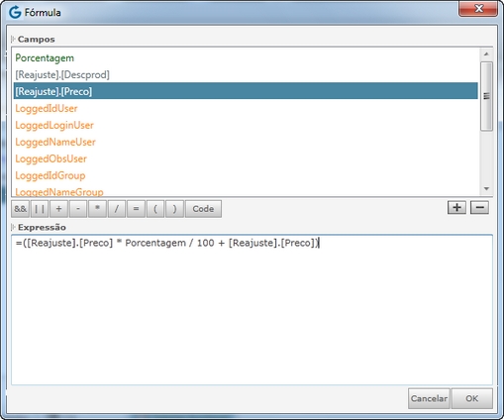The height and width of the screenshot is (420, 504).
Task: Select the highlighted [Reajuste].[Preco] field
Action: point(246,91)
